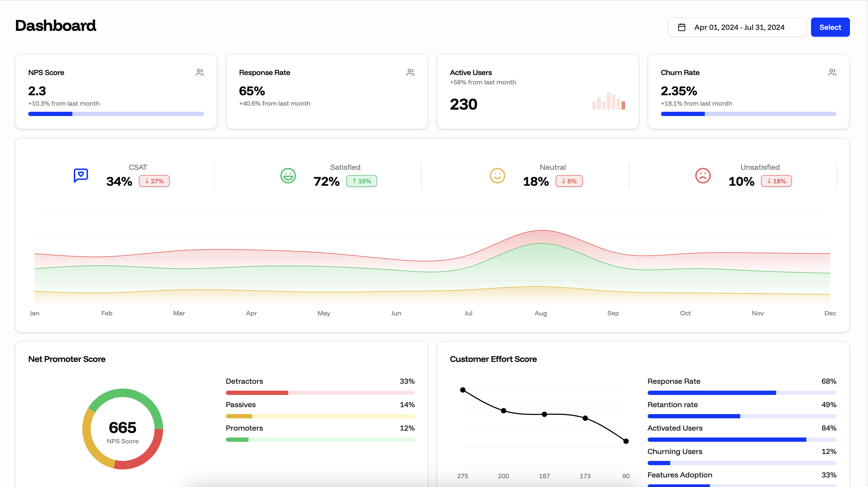Click the 10% Unsatisfied value
Image resolution: width=868 pixels, height=487 pixels.
click(741, 182)
